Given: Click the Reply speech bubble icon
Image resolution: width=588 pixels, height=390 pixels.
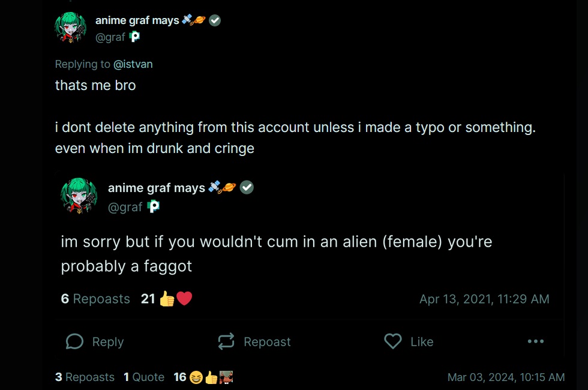Looking at the screenshot, I should (75, 341).
